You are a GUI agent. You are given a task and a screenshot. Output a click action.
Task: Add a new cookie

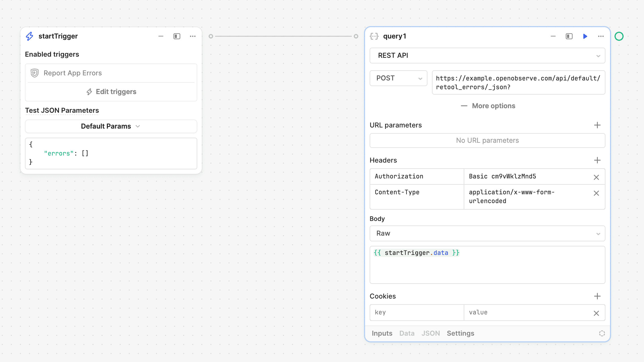point(597,296)
